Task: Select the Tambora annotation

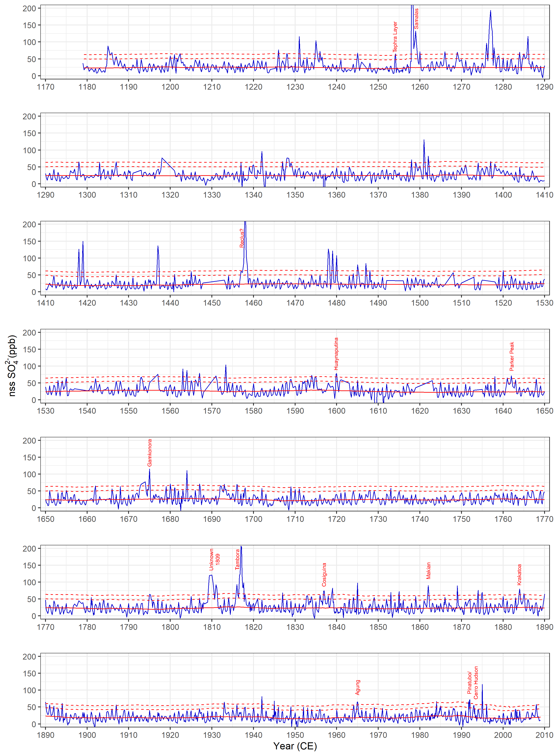Action: [237, 559]
